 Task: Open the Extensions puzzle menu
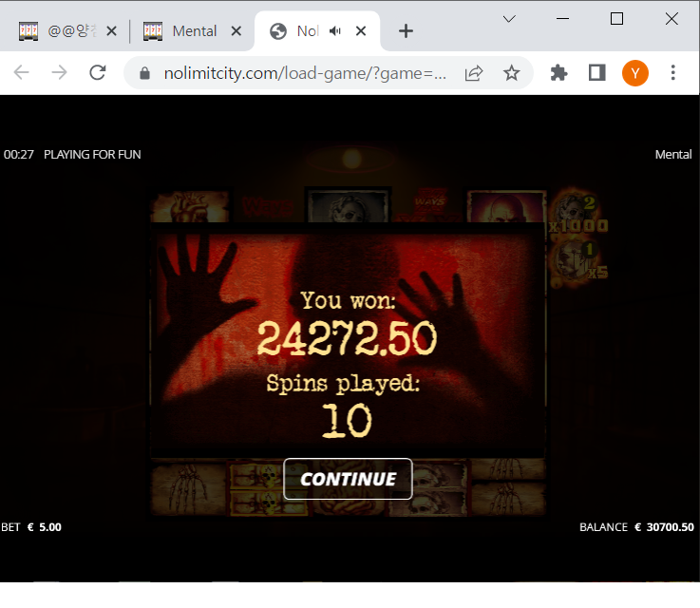(x=558, y=73)
